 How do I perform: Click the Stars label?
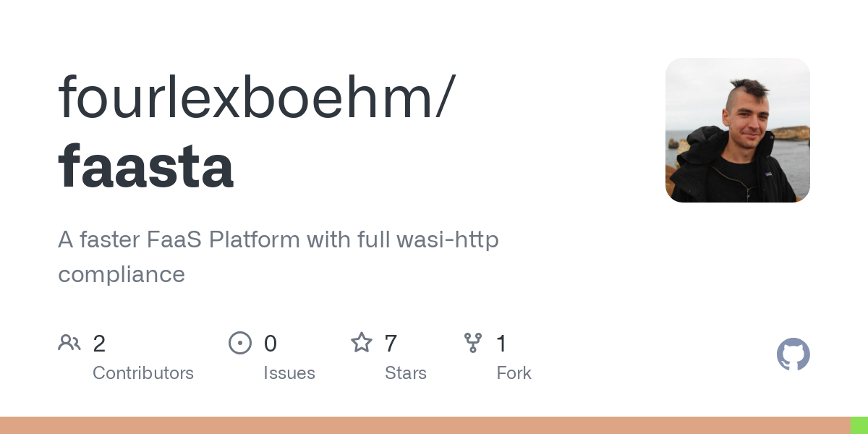point(406,373)
